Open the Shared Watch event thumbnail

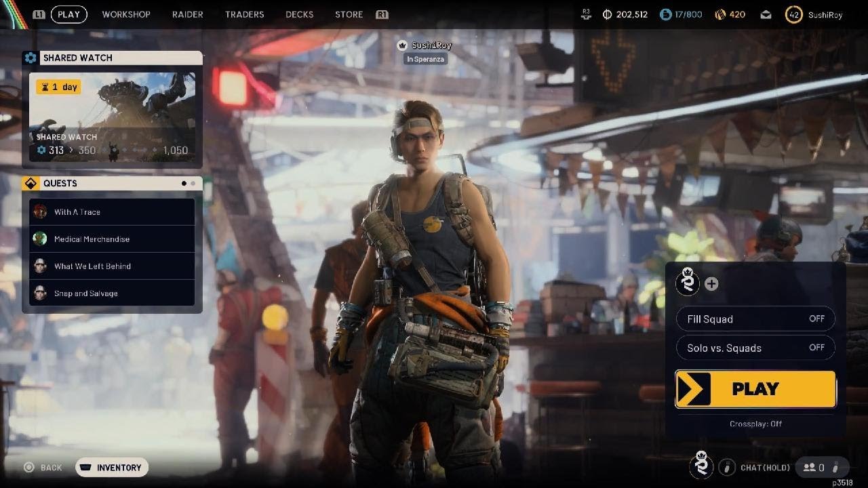pos(112,117)
